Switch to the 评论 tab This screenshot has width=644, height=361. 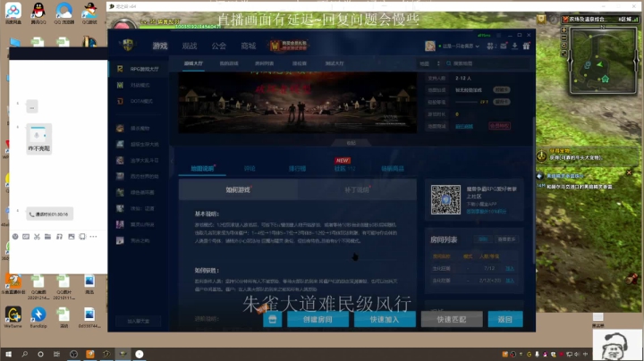pyautogui.click(x=250, y=169)
